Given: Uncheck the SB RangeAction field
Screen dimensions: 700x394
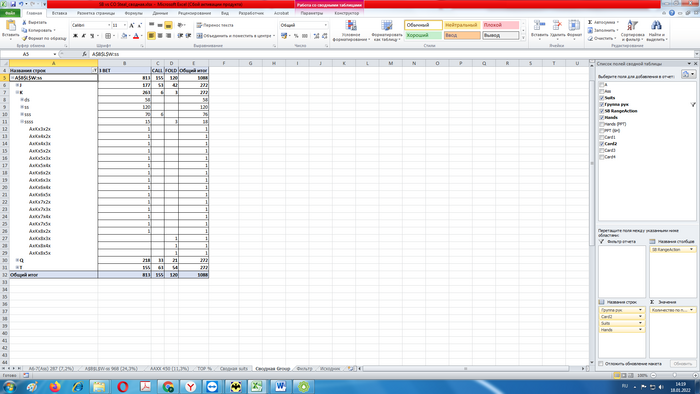Looking at the screenshot, I should pos(602,111).
